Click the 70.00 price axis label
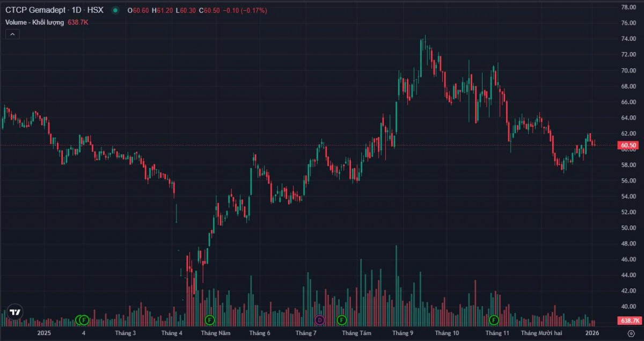Screen dimensions: 644x341 point(628,70)
